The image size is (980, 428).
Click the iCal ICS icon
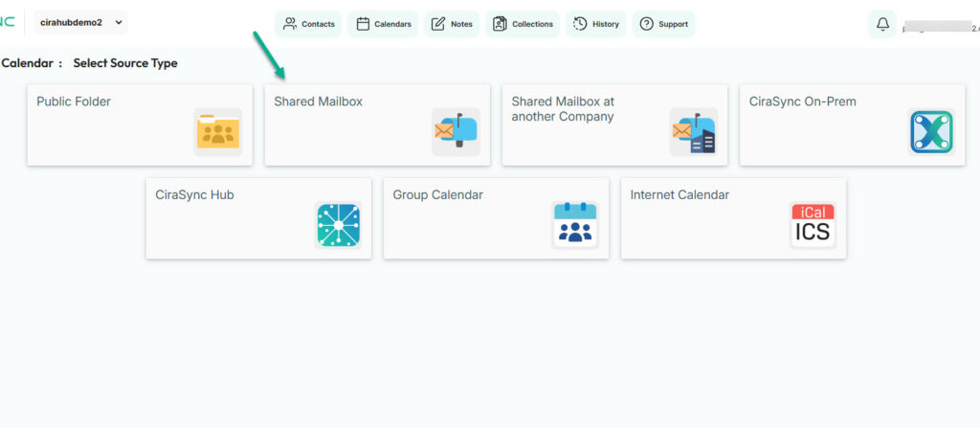(813, 225)
